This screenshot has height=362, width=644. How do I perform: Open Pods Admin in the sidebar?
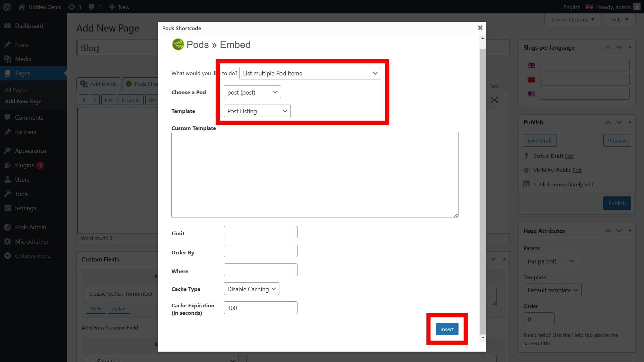31,227
